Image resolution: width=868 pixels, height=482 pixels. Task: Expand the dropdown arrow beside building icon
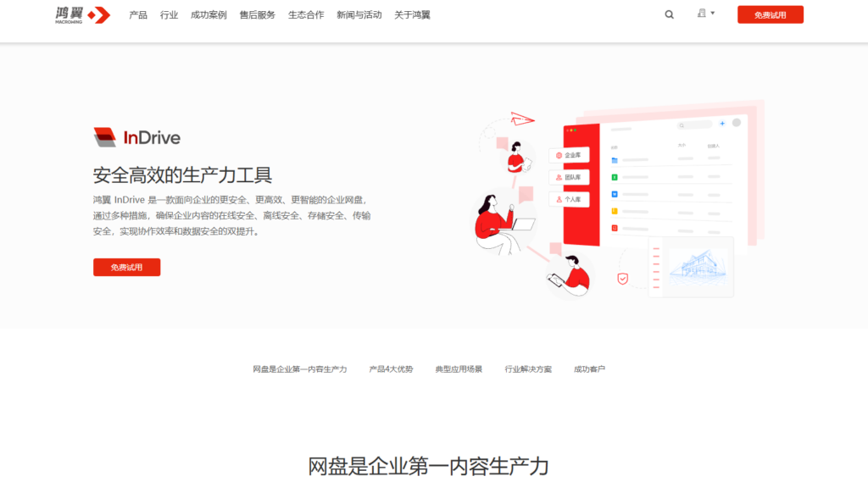coord(713,14)
